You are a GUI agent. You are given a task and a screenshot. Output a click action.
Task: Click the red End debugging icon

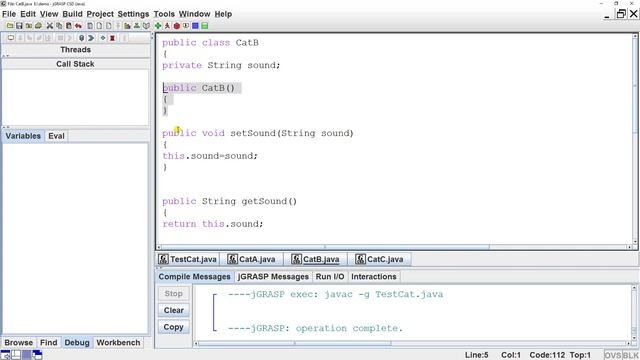coord(112,38)
